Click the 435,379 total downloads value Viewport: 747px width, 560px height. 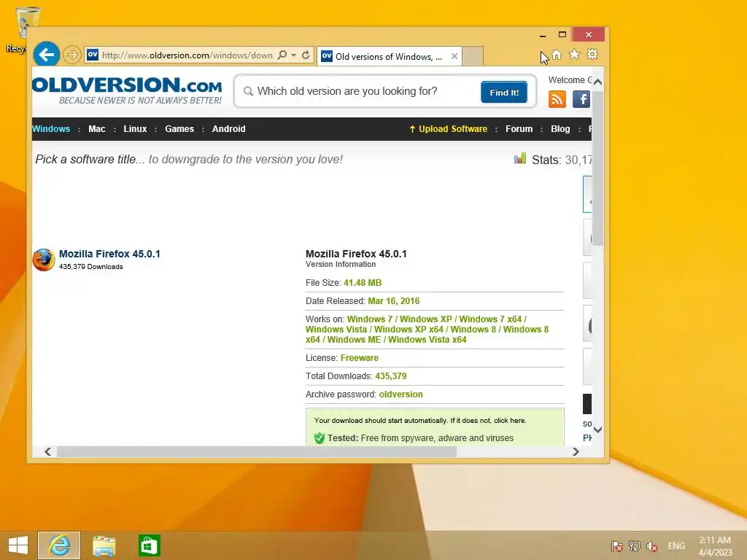[x=391, y=376]
